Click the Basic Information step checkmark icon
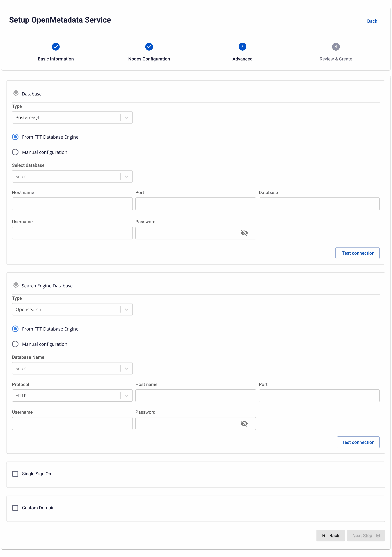This screenshot has width=392, height=557. (x=56, y=47)
